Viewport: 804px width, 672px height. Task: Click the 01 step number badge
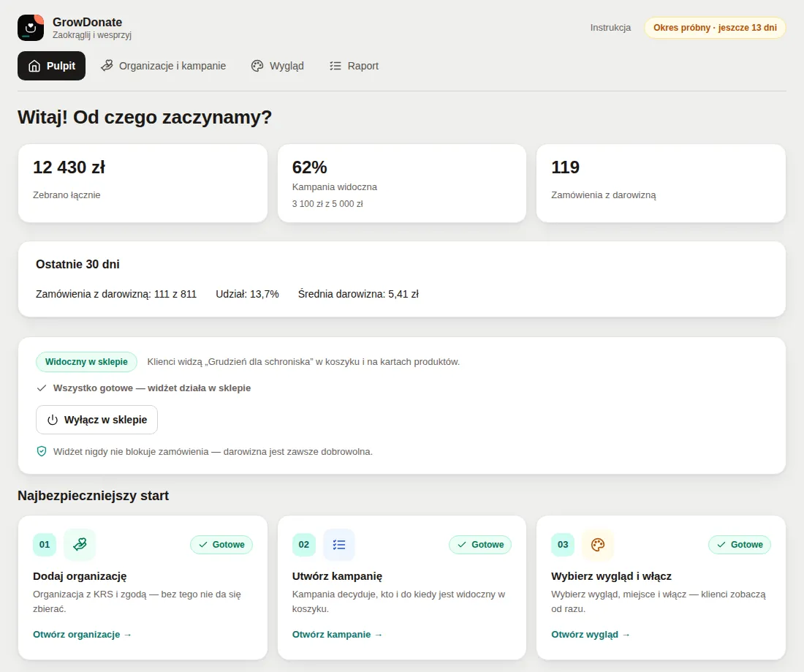click(x=45, y=545)
